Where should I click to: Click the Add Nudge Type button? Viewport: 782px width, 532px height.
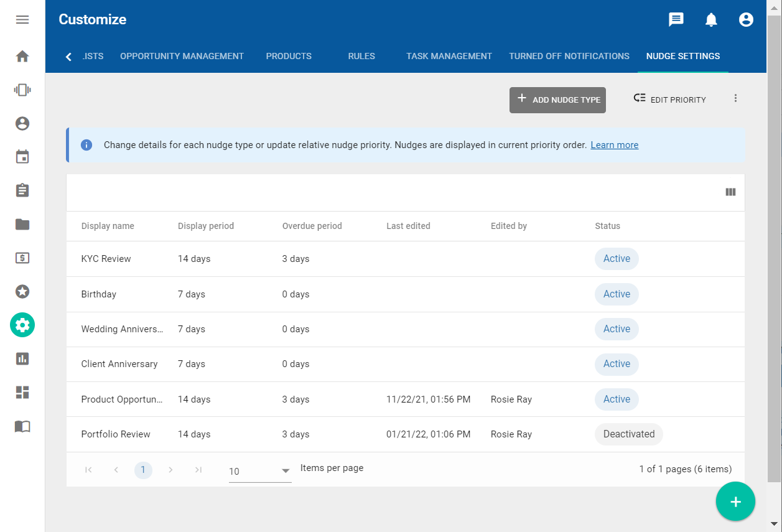tap(557, 100)
